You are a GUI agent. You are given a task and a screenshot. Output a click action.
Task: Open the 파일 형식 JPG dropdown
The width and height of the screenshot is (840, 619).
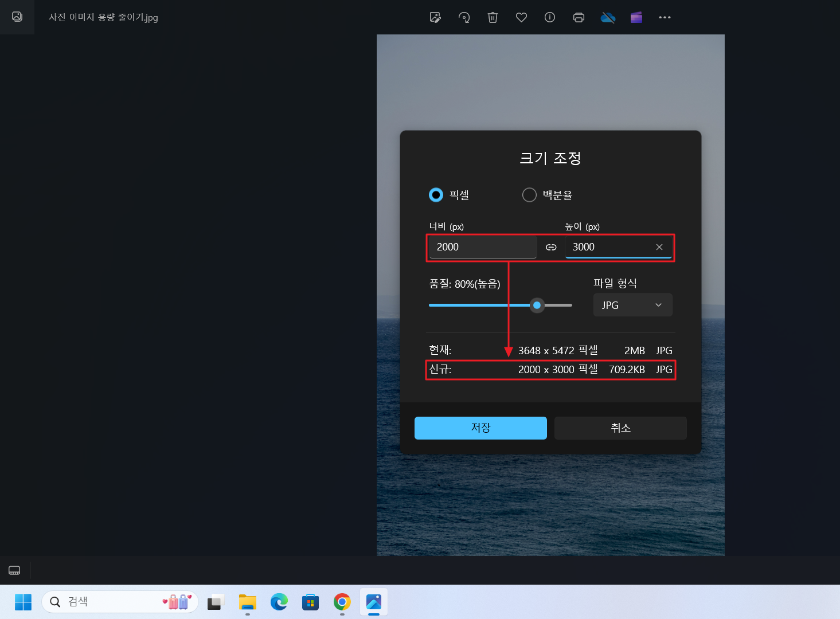(x=632, y=305)
